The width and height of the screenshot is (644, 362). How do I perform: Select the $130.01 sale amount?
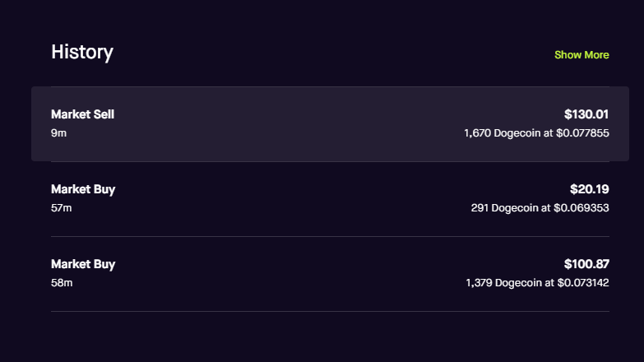[x=586, y=114]
